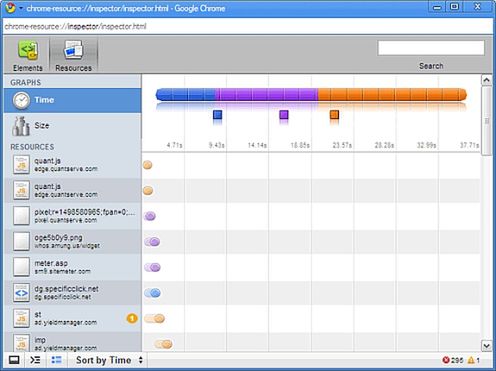Click the Search input field

(x=431, y=48)
